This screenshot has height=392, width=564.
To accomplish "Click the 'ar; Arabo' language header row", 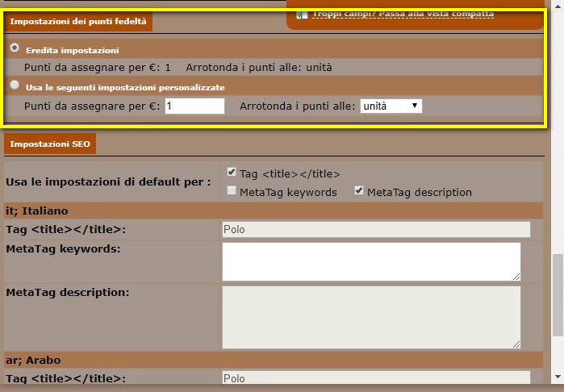I will click(x=274, y=360).
